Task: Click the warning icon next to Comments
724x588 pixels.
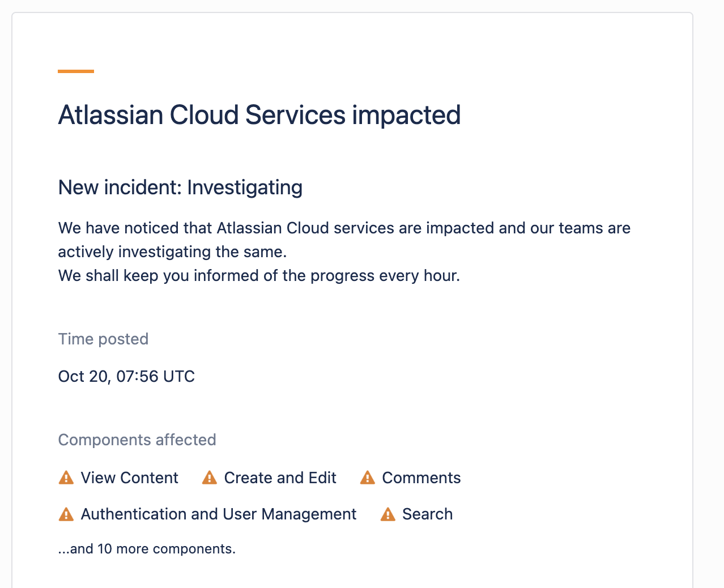Action: pos(368,478)
